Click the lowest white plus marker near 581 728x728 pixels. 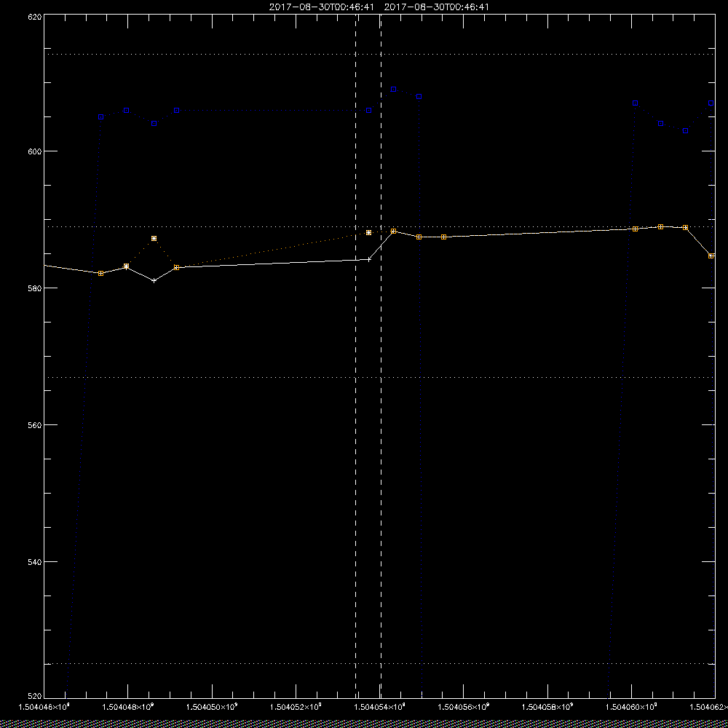coord(154,280)
